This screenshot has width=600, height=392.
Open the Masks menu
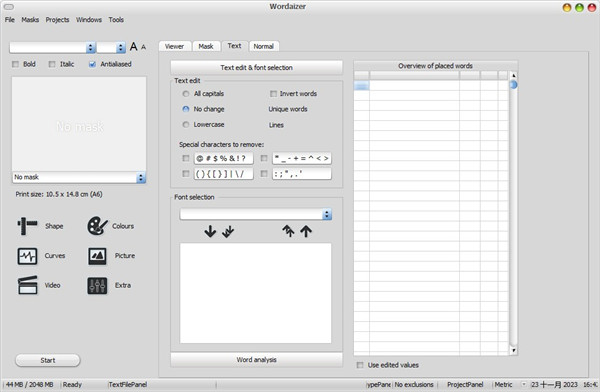click(x=30, y=20)
